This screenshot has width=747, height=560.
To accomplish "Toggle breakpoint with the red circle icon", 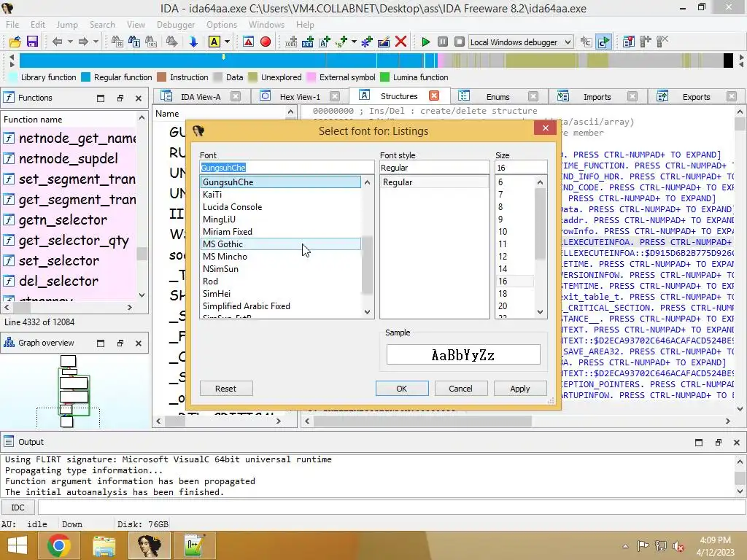I will coord(266,42).
